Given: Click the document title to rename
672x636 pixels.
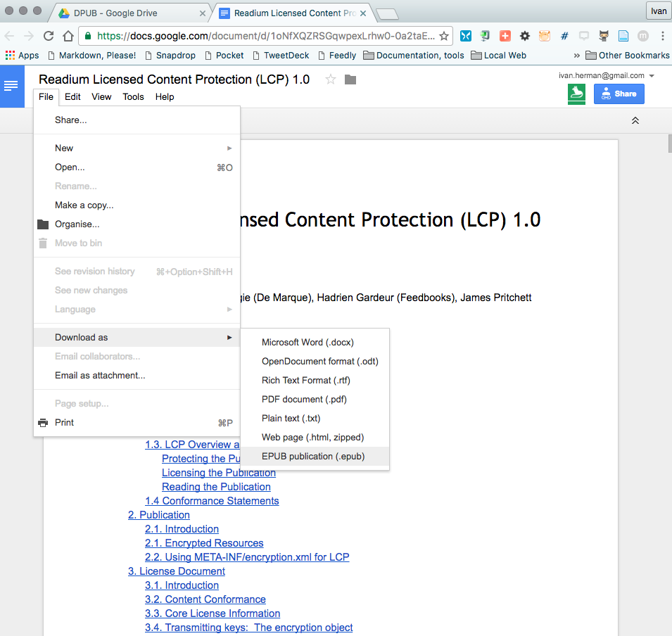Looking at the screenshot, I should coord(174,79).
